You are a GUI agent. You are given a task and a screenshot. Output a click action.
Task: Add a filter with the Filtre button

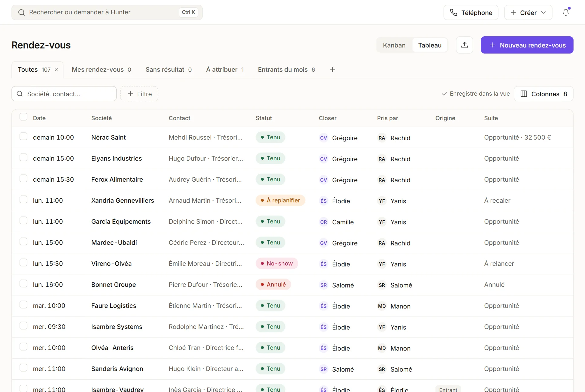tap(139, 94)
